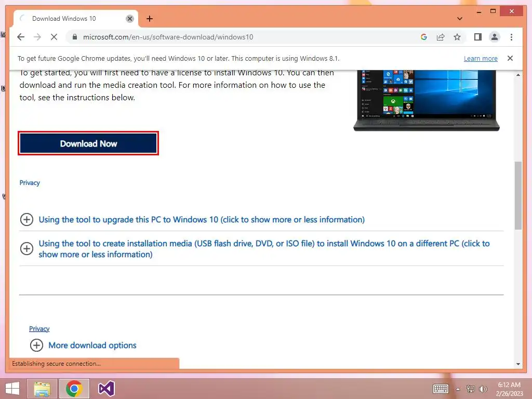
Task: Dismiss the Chrome updates info bar
Action: [x=510, y=58]
